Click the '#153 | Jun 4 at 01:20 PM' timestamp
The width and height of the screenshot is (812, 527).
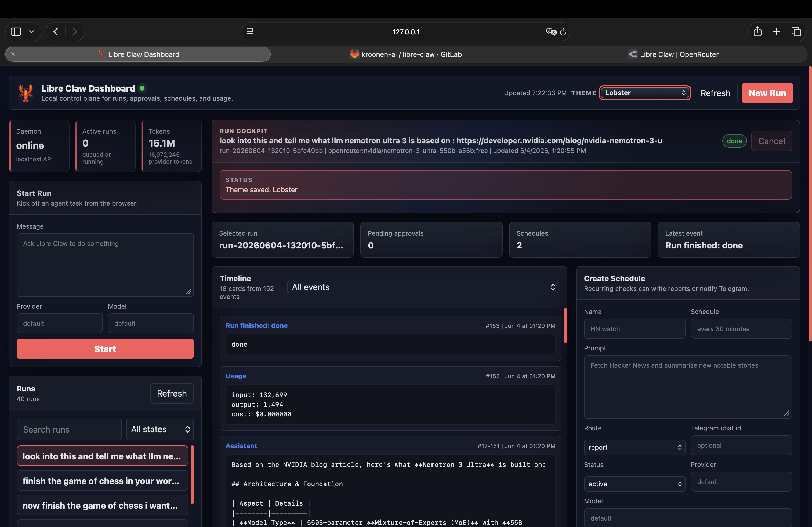(x=520, y=325)
